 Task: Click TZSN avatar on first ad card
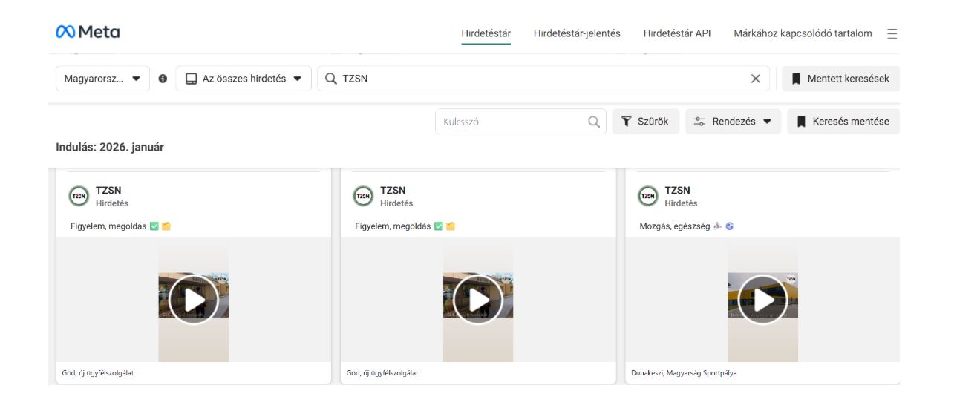[x=79, y=196]
